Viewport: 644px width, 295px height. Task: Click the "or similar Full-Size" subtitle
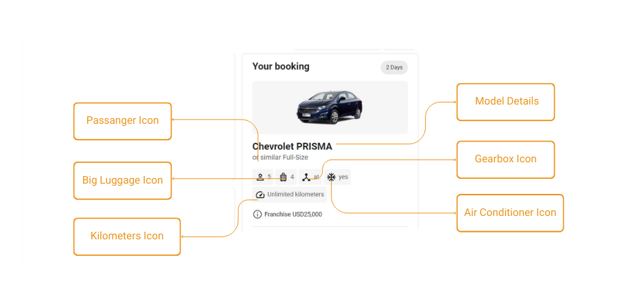(280, 157)
